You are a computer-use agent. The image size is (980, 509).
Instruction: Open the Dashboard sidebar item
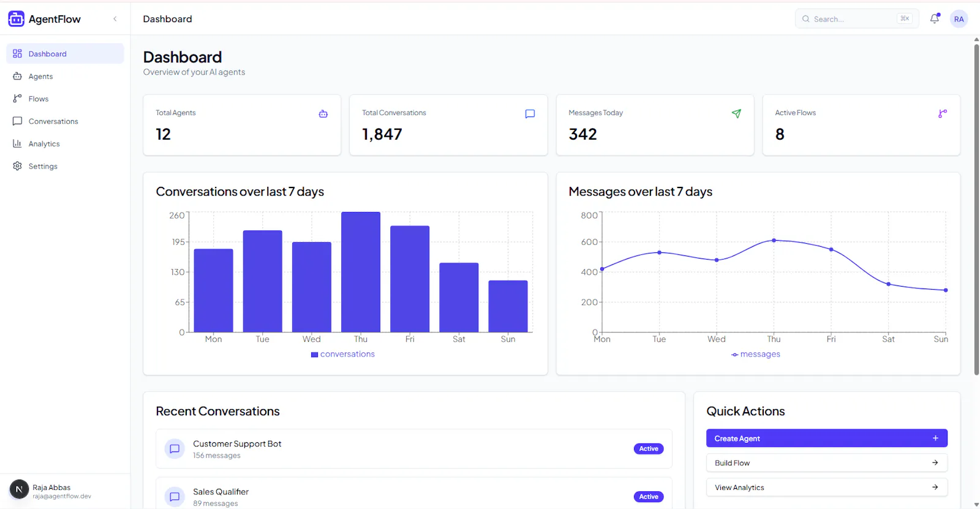(x=65, y=54)
